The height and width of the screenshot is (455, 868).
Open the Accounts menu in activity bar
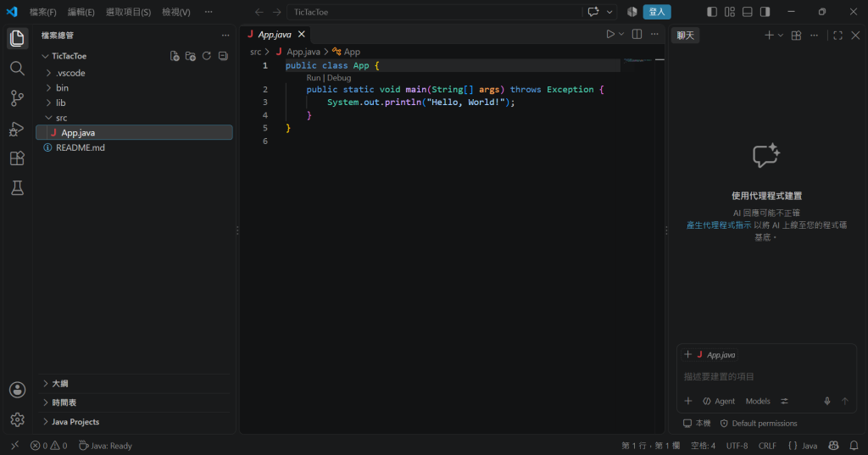[17, 390]
